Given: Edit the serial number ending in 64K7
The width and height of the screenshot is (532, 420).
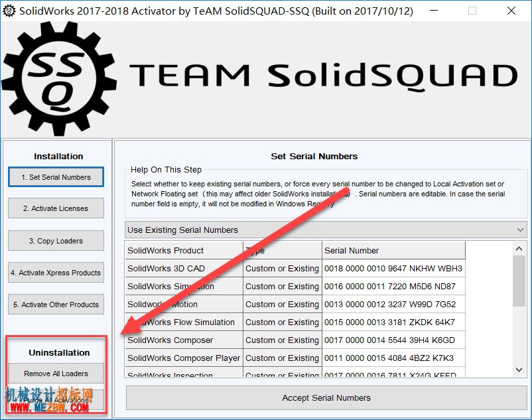Looking at the screenshot, I should pos(393,322).
